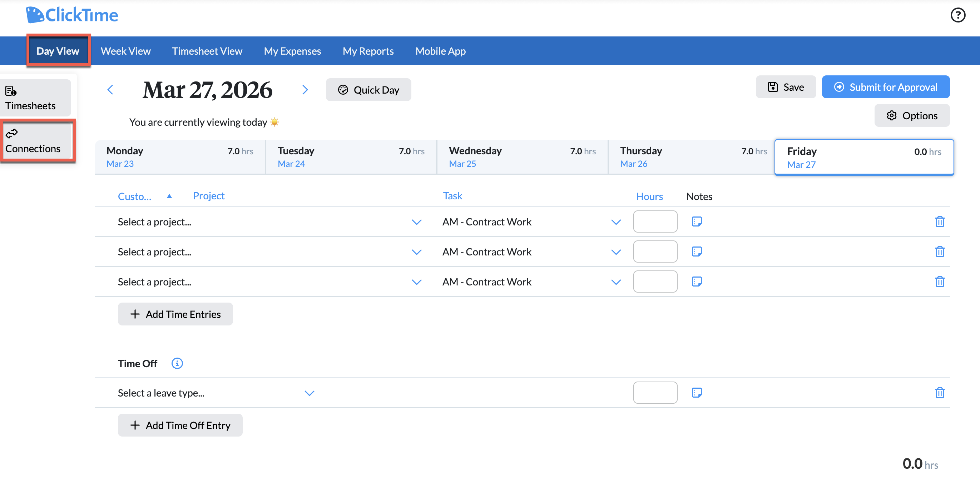Open notes for the time off entry
Screen dimensions: 980x498
697,393
